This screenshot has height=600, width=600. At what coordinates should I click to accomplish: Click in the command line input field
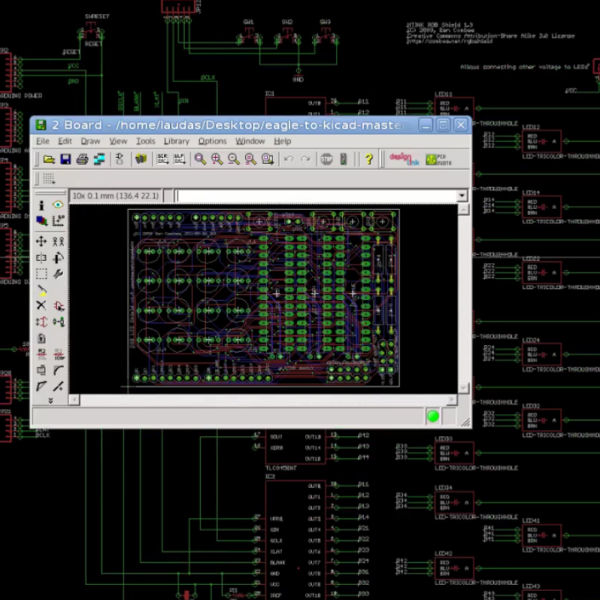coord(316,196)
